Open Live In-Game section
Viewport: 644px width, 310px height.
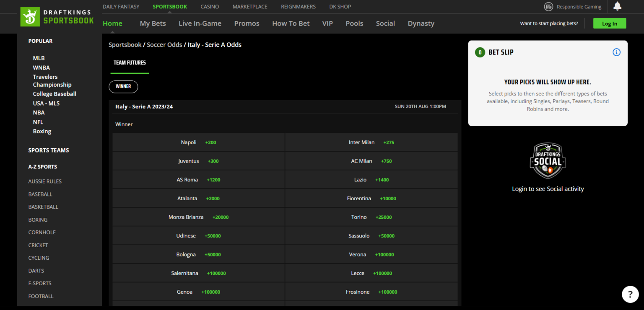click(x=200, y=23)
